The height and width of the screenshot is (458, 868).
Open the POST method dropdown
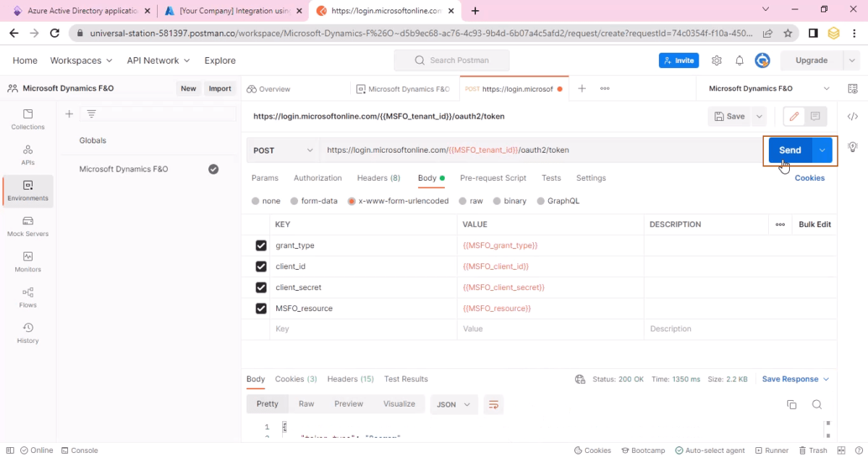[283, 150]
